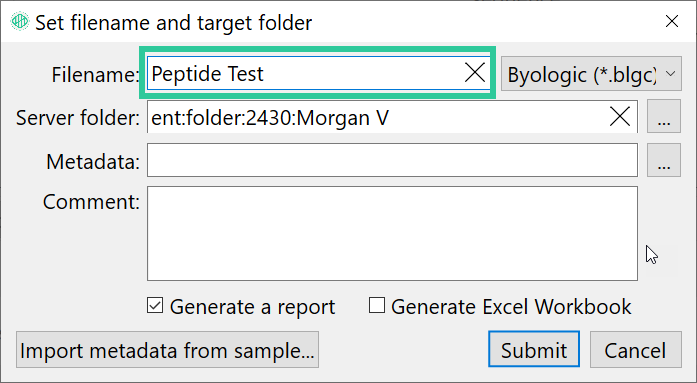This screenshot has width=697, height=383.
Task: Submit the filename and target folder
Action: tap(534, 349)
